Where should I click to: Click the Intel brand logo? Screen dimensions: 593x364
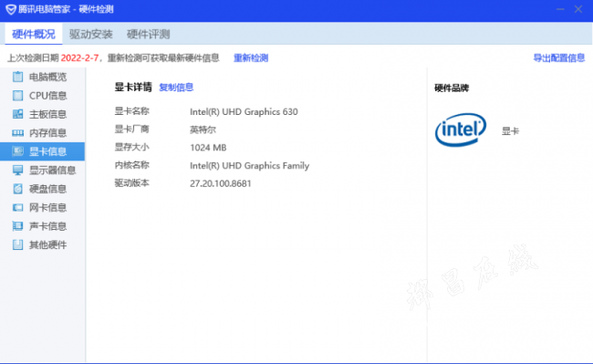[461, 130]
